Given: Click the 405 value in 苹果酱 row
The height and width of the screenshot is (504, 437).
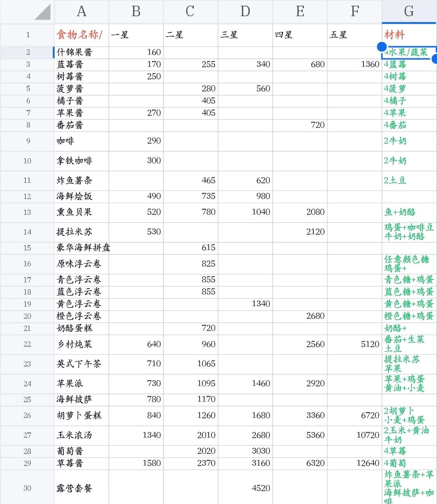Looking at the screenshot, I should click(191, 113).
